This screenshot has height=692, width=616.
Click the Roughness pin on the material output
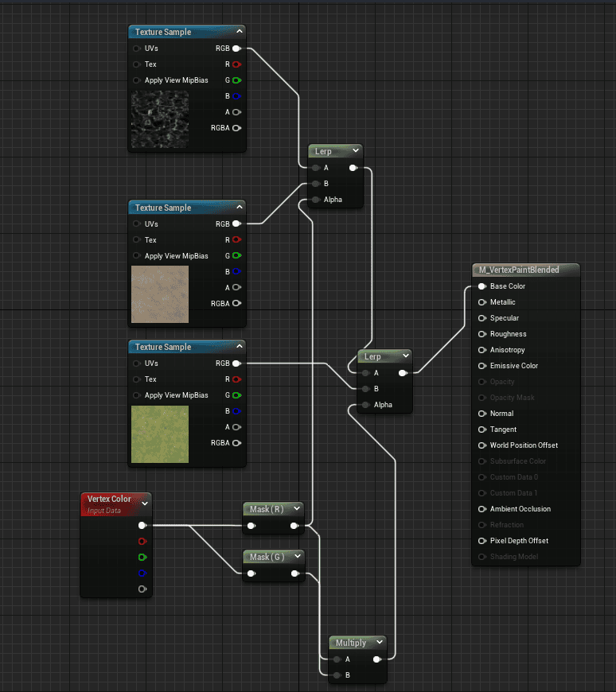[482, 334]
